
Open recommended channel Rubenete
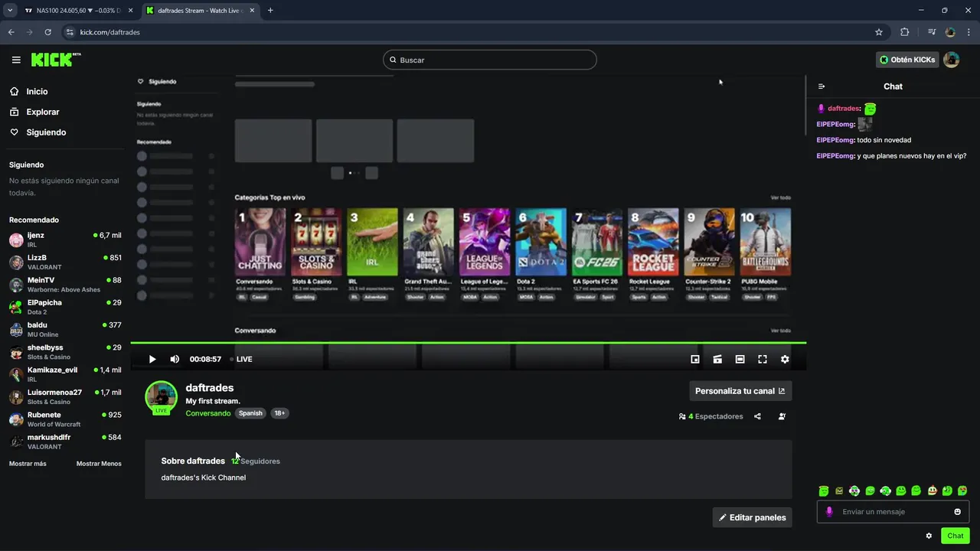coord(65,419)
